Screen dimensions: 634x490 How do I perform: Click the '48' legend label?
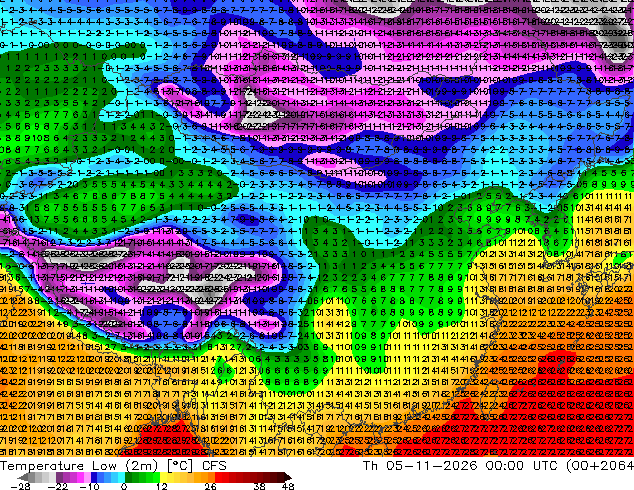287,486
